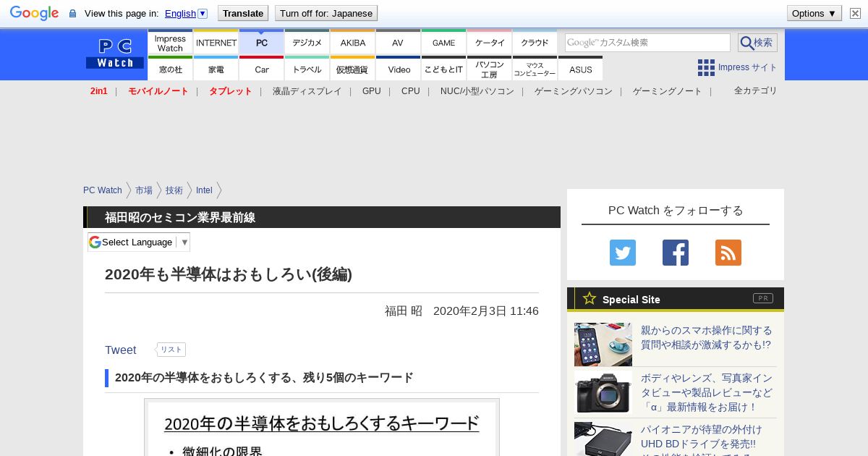Image resolution: width=868 pixels, height=456 pixels.
Task: Open the GAME tab
Action: 443,43
